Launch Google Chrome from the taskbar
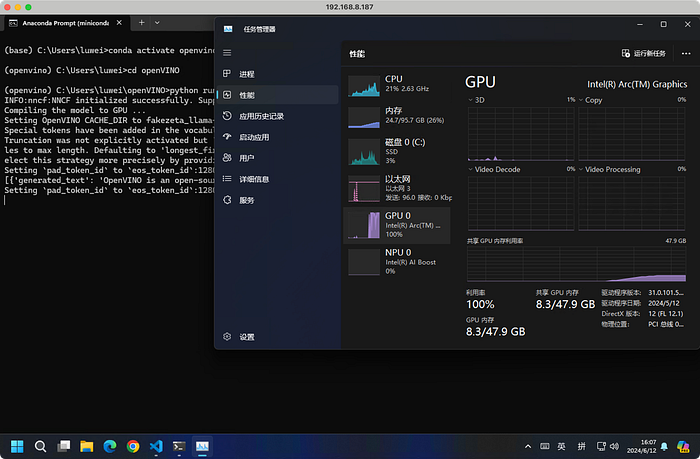This screenshot has height=459, width=700. (133, 446)
